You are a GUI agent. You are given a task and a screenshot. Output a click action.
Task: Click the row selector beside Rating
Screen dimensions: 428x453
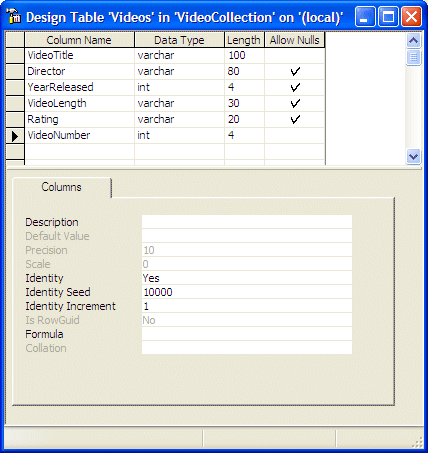click(15, 119)
